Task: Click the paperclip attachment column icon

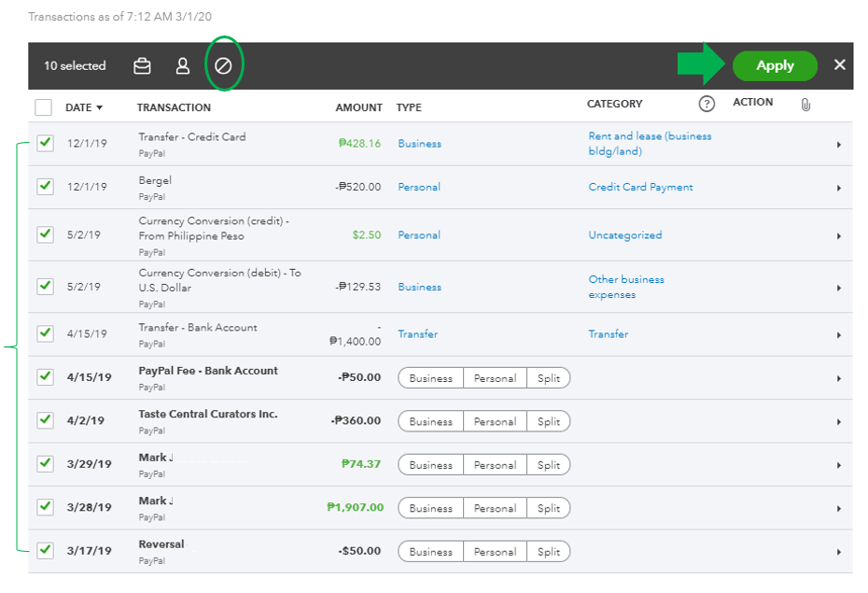Action: [805, 105]
